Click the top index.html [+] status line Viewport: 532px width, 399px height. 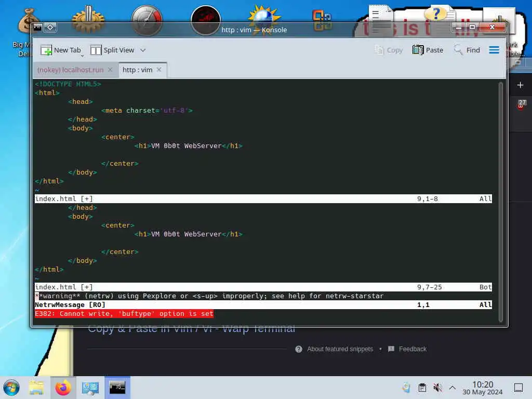263,199
